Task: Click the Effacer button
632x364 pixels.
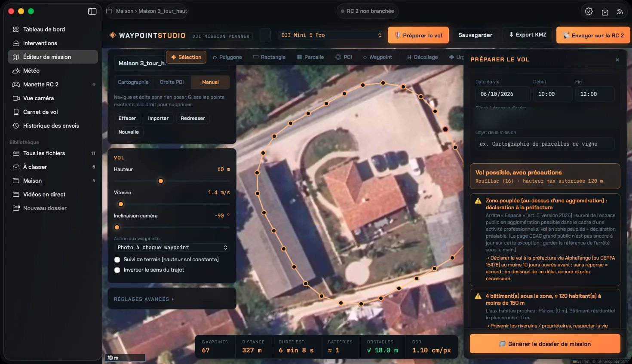Action: (x=127, y=118)
